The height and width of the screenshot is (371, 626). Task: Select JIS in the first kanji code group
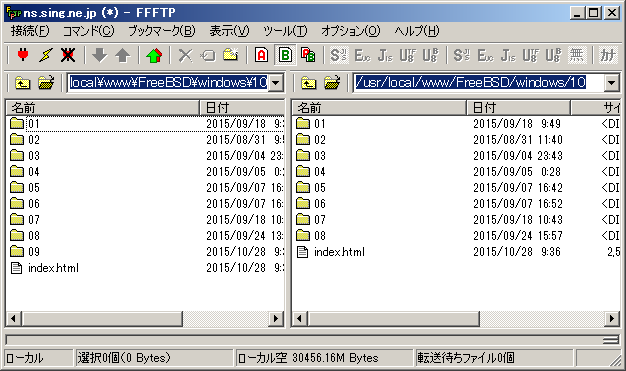click(385, 55)
